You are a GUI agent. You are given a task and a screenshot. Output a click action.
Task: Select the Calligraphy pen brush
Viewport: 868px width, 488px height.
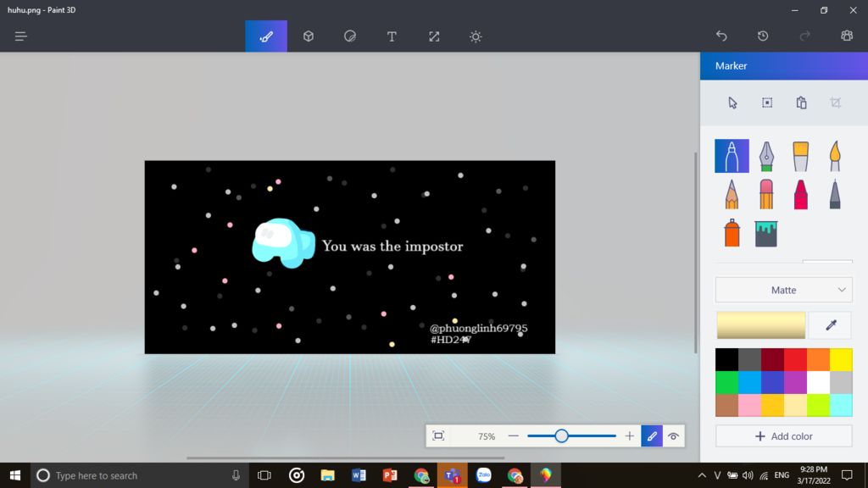[x=766, y=156]
